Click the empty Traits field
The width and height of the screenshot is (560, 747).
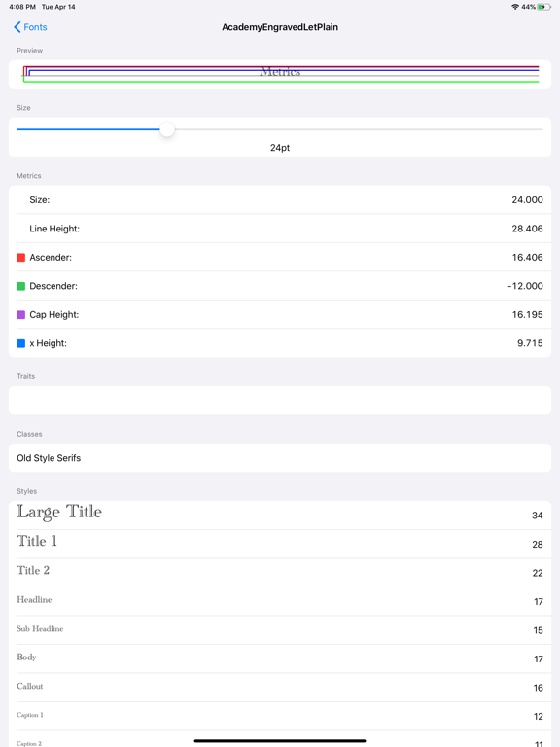point(280,400)
